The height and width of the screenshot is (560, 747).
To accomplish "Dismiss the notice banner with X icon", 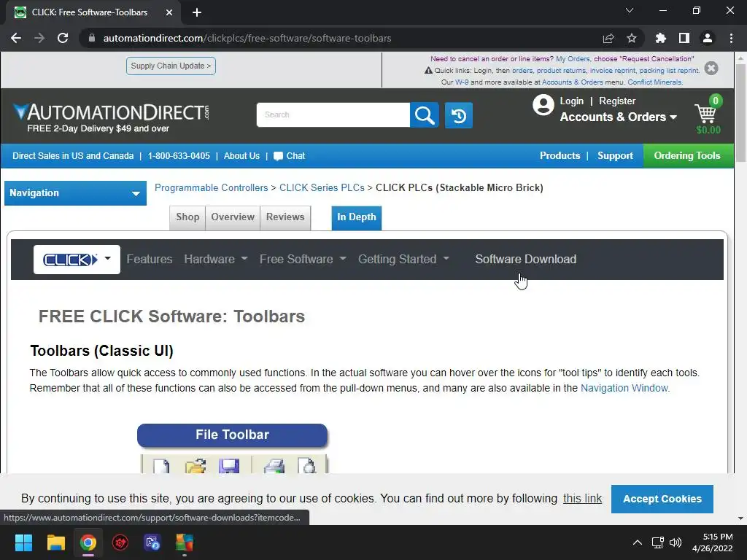I will pos(711,68).
